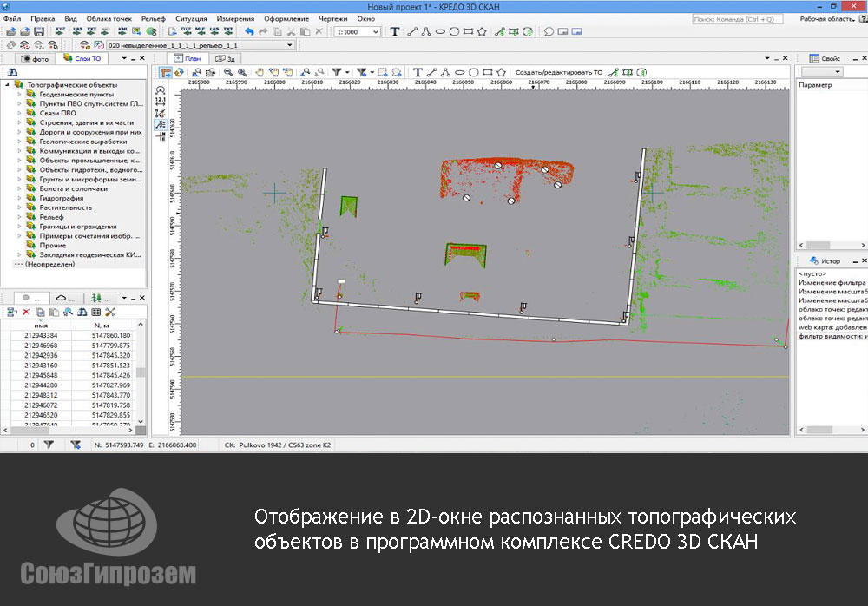
Task: Click the MIF export icon
Action: click(200, 31)
